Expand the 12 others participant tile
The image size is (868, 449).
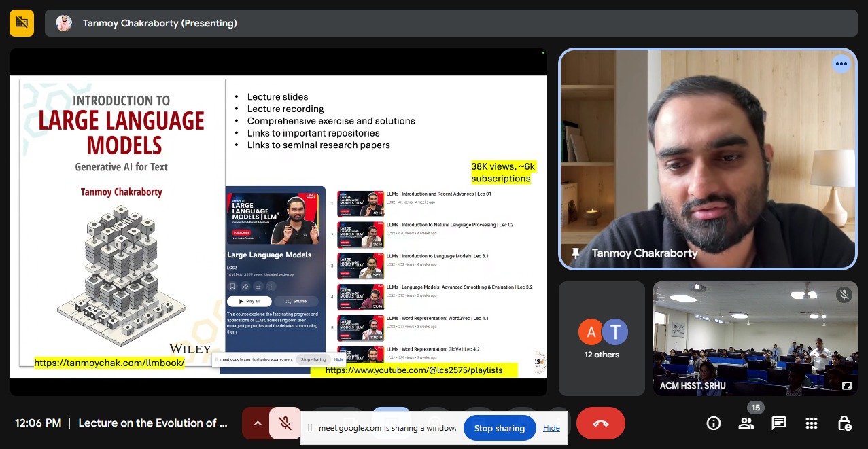click(602, 338)
